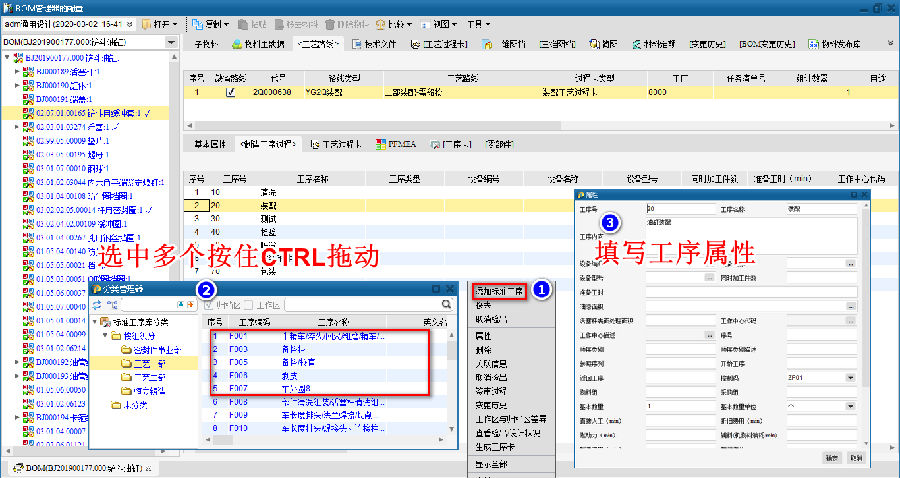The width and height of the screenshot is (900, 478).
Task: Click the 02.07.01.00165 part icon in tree
Action: coord(28,113)
